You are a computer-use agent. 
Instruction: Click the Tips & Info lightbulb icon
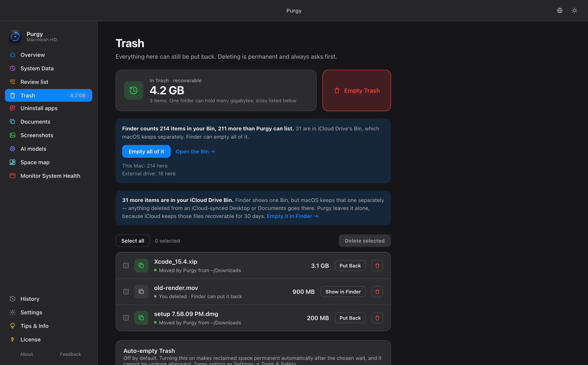[x=12, y=326]
